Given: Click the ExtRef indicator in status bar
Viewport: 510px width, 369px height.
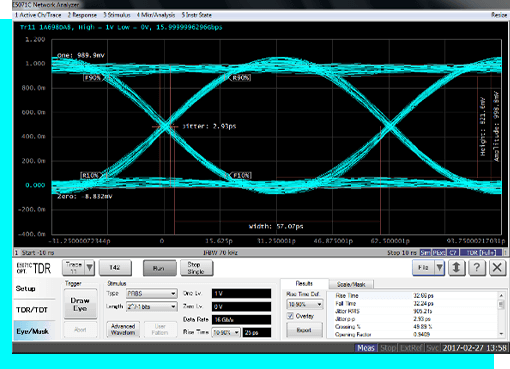Looking at the screenshot, I should tap(412, 348).
